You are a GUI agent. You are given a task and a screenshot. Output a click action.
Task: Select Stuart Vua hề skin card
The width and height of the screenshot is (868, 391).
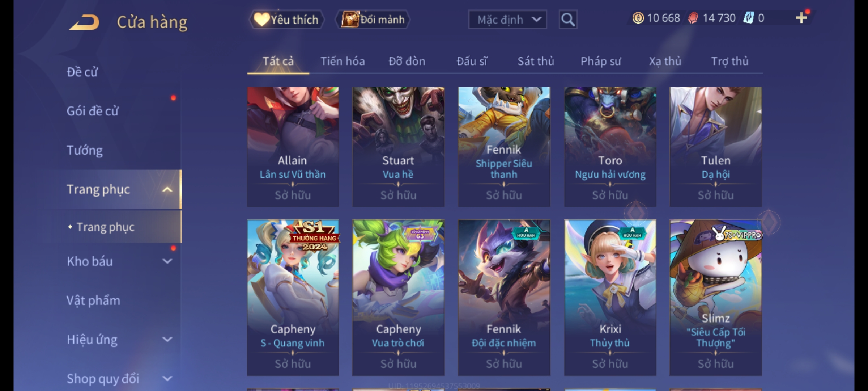[398, 147]
